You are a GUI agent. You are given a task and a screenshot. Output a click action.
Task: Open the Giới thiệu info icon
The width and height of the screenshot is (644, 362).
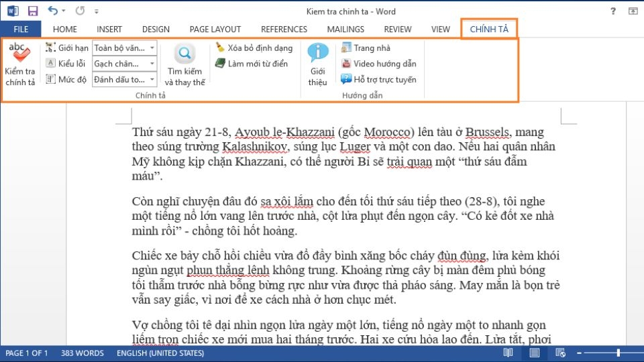317,52
